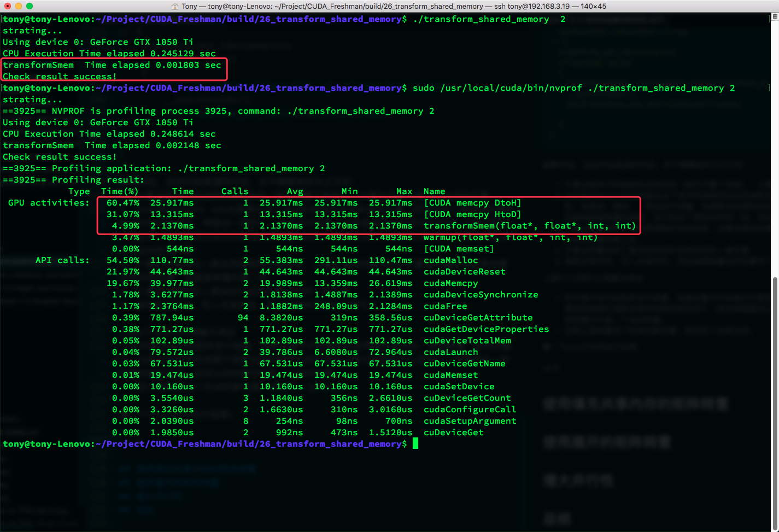The width and height of the screenshot is (779, 532).
Task: Click the red close window button
Action: point(8,6)
